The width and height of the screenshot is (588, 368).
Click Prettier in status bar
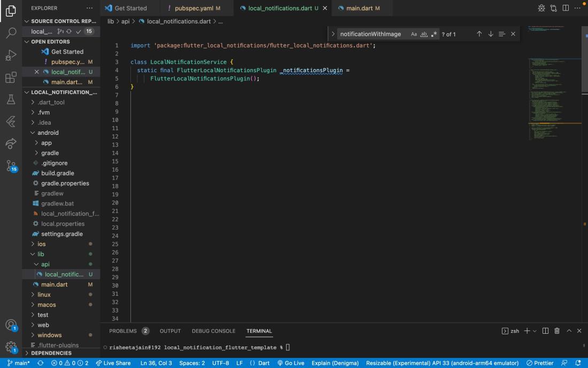[540, 363]
